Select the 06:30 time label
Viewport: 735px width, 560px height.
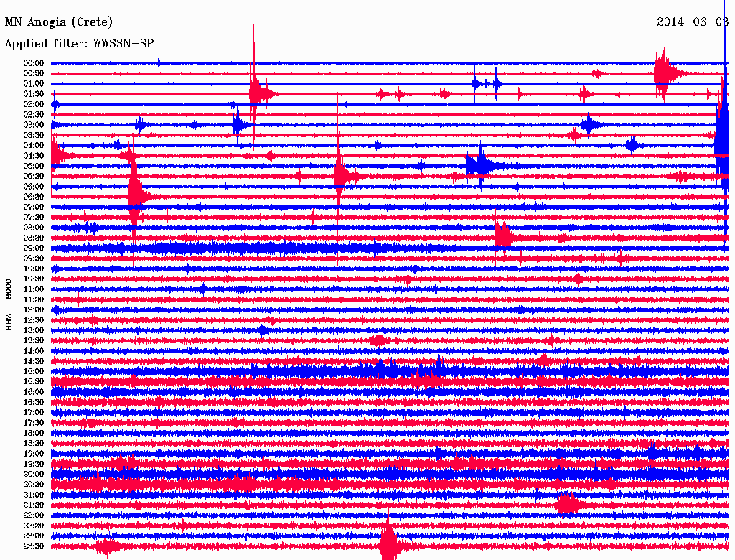[x=34, y=197]
